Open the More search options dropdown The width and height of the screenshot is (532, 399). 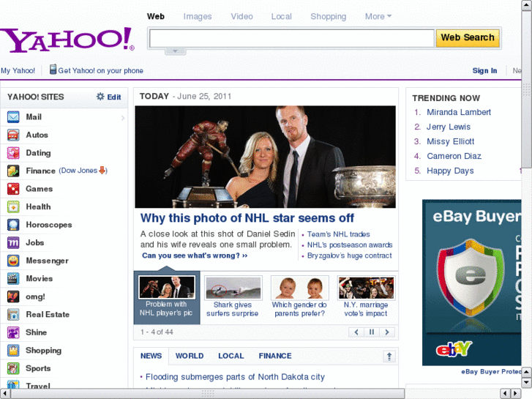coord(378,16)
